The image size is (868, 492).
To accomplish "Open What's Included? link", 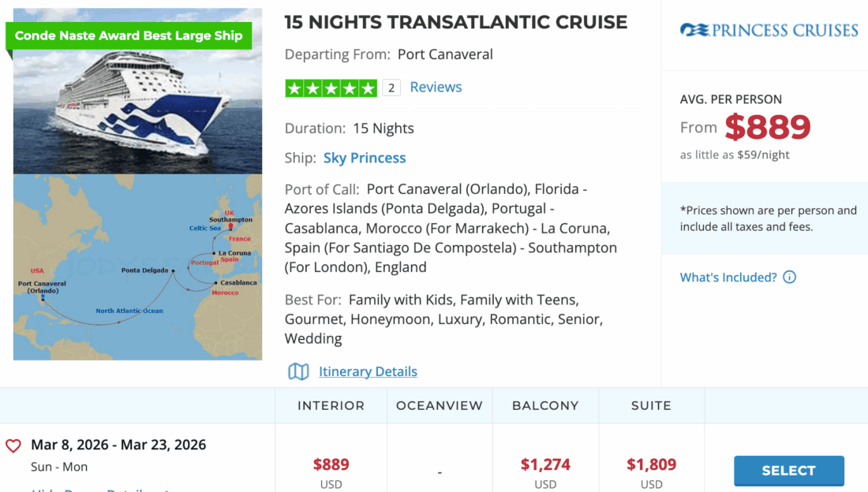I will click(728, 278).
